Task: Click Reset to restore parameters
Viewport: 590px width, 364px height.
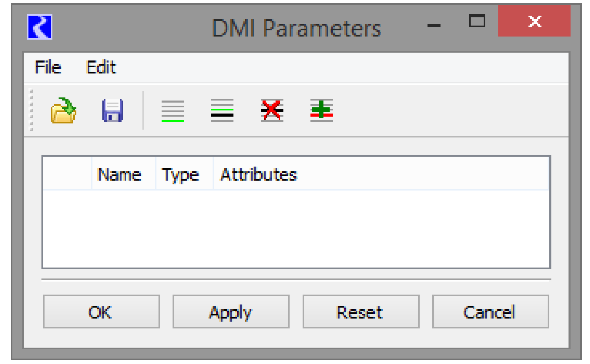Action: click(360, 312)
